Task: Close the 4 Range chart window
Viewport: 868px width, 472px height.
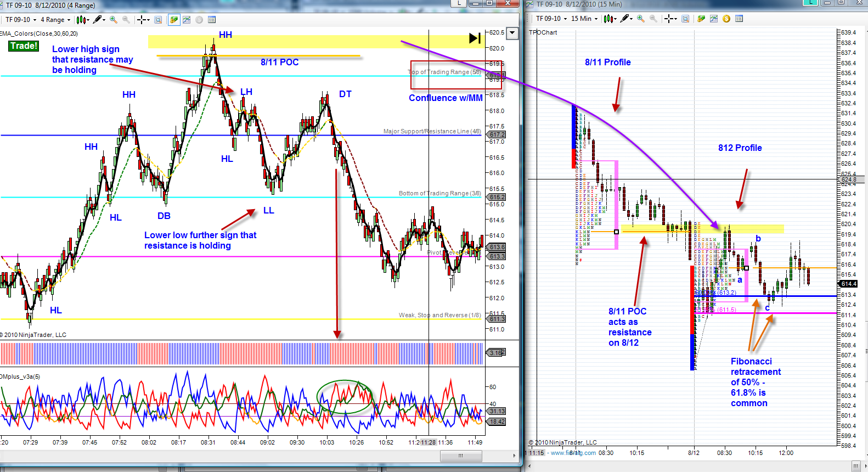Action: coord(508,3)
